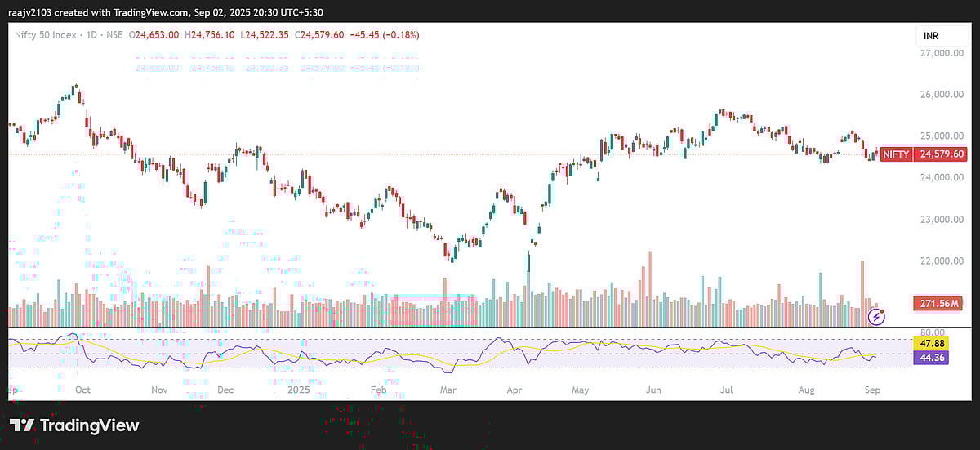The height and width of the screenshot is (450, 980).
Task: Click the purple 44.36 RSI value
Action: pos(930,358)
